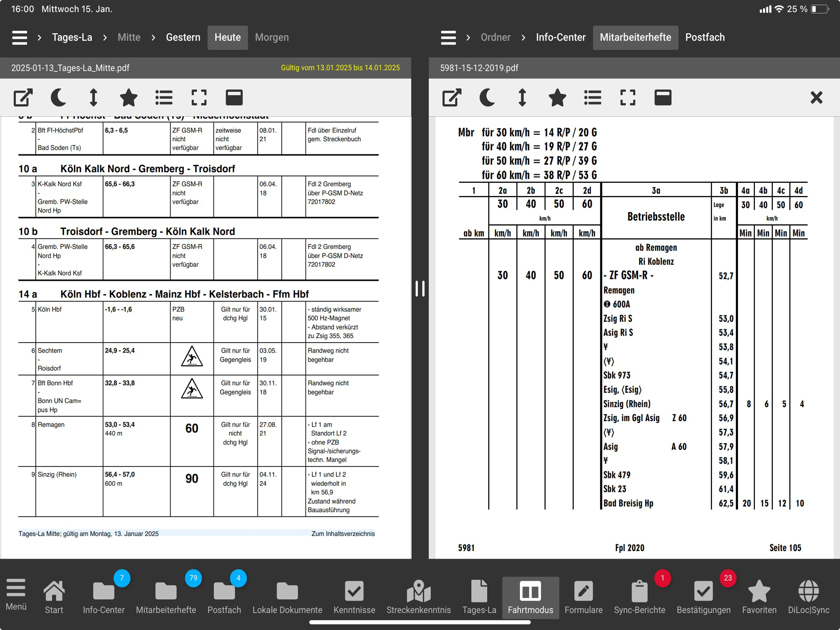Open Bestätigungen in bottom bar

(x=703, y=597)
